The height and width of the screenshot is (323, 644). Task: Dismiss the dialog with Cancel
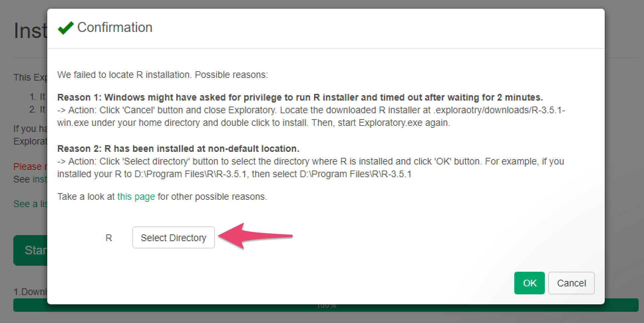(571, 283)
